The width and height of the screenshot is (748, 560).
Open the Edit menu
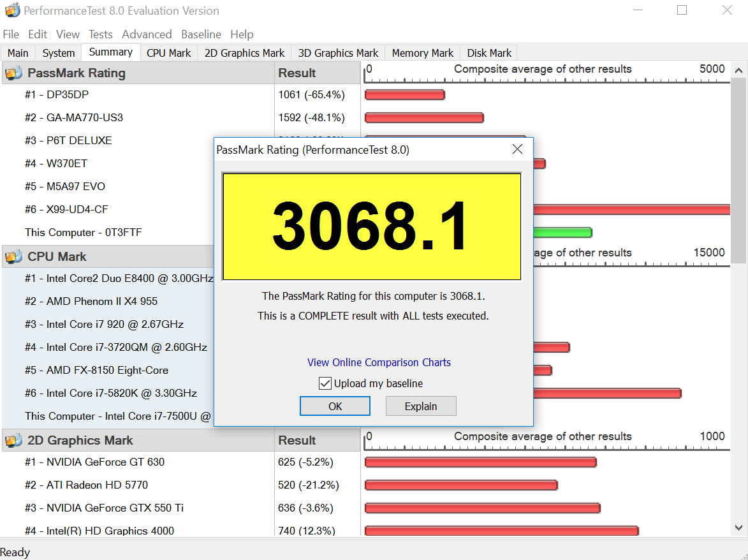point(38,34)
